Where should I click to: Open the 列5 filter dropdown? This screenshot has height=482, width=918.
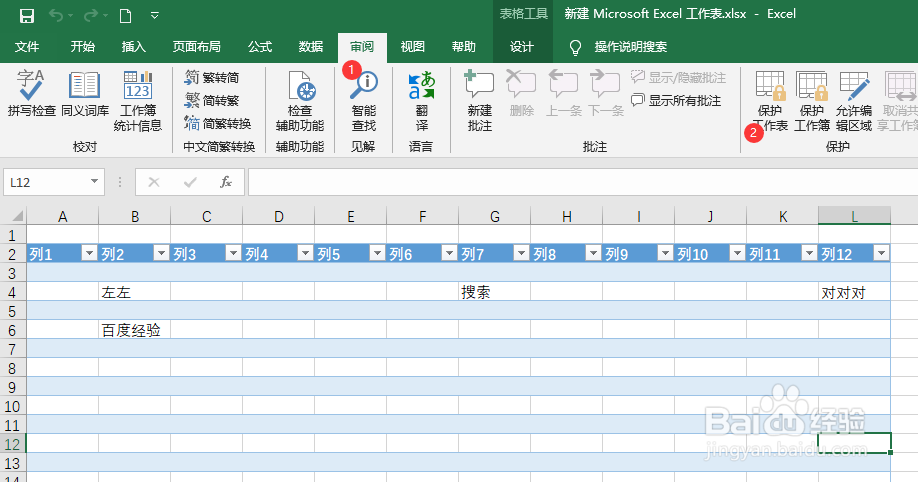pos(378,253)
